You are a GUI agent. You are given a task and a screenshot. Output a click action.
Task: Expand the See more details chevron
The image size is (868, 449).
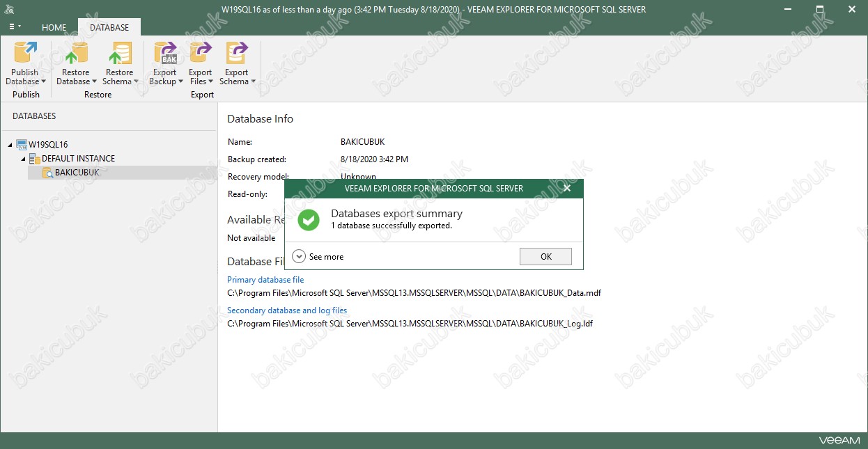coord(299,256)
